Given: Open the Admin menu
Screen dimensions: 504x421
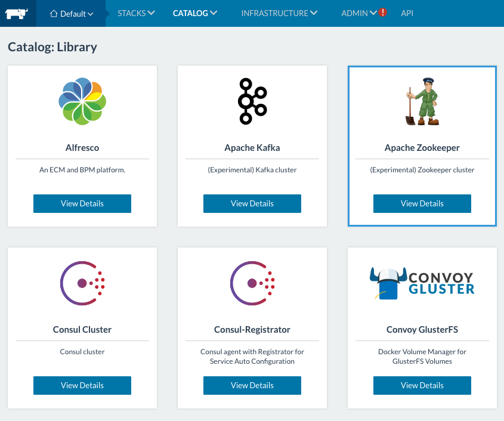Looking at the screenshot, I should (x=358, y=13).
